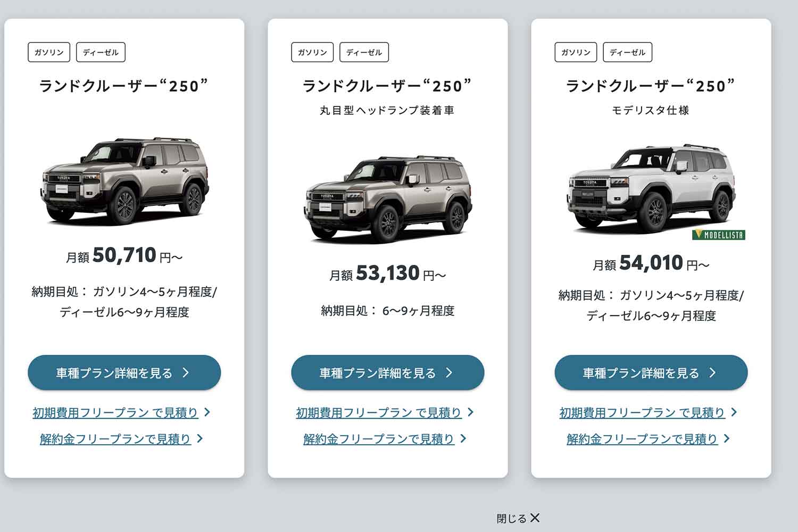Click the arrow beside first card's 解約金フリープラン link
The width and height of the screenshot is (798, 532).
click(199, 439)
